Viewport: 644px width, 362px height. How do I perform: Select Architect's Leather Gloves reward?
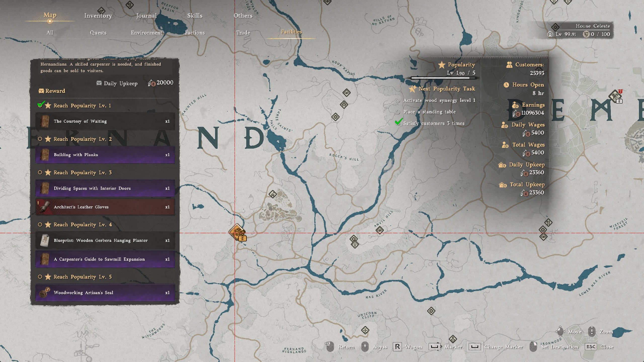tap(105, 207)
